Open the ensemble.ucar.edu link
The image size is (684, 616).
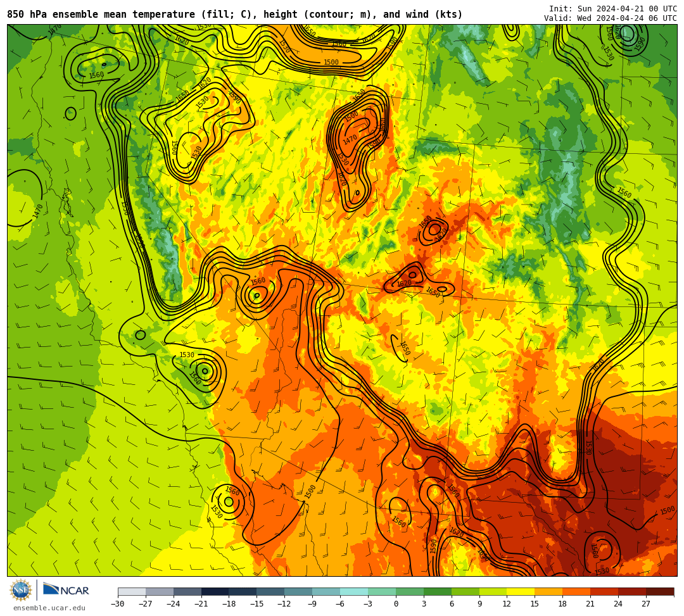[x=49, y=608]
